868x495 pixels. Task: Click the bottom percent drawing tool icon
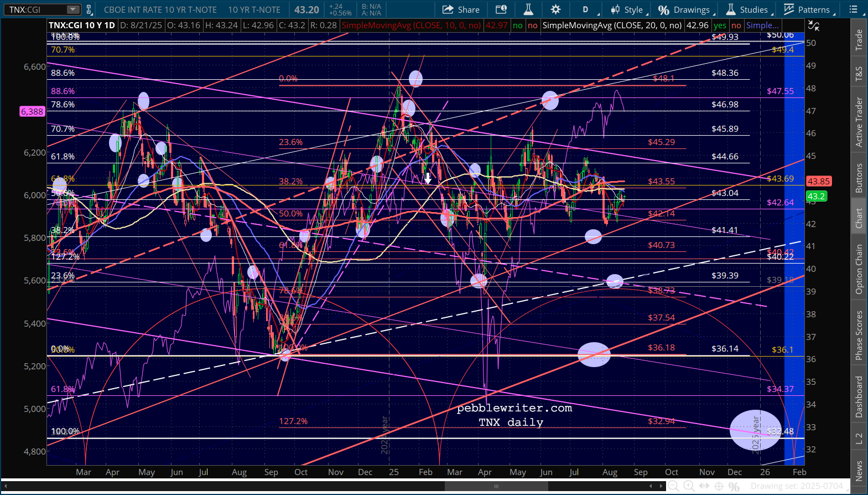pos(734,487)
